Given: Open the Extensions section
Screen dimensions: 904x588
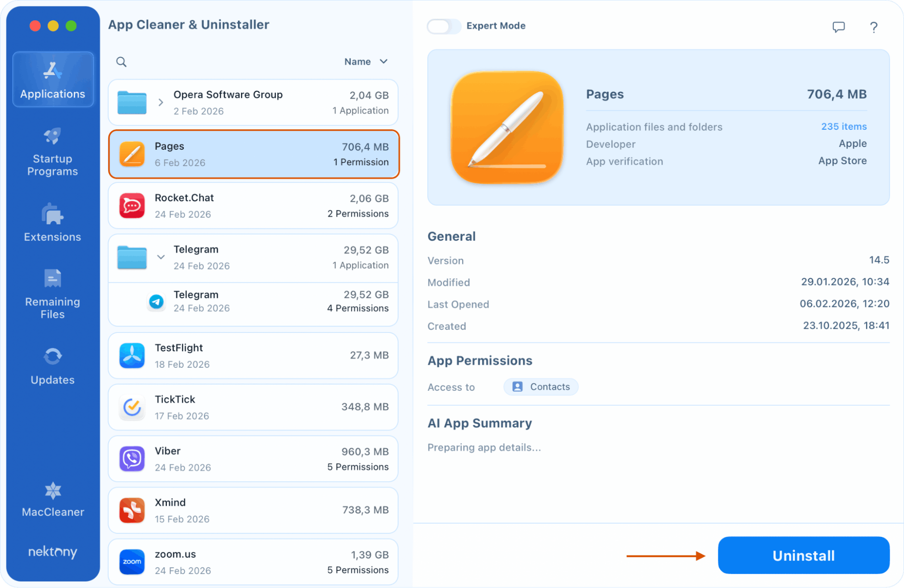Looking at the screenshot, I should (x=52, y=223).
